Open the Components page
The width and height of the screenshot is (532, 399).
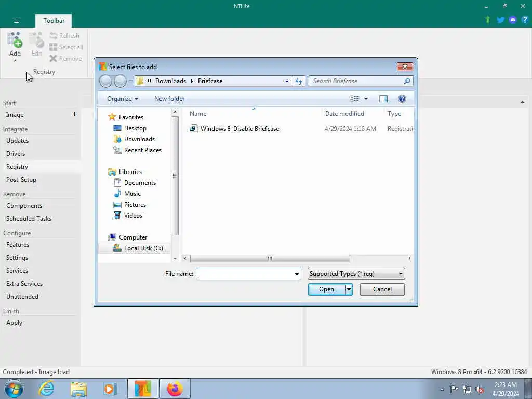[41, 206]
